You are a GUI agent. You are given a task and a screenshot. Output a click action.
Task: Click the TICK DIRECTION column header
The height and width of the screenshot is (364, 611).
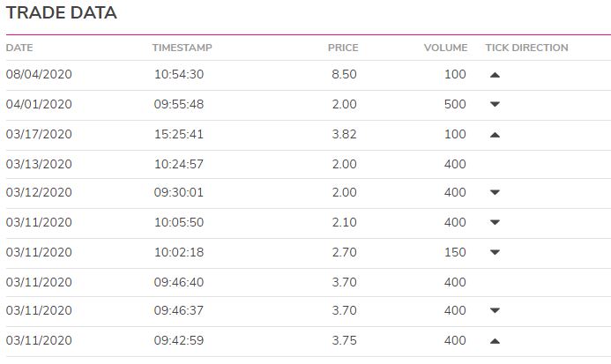click(x=526, y=48)
